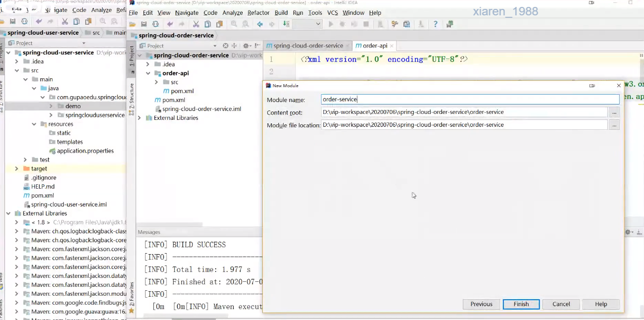Click Open icon in order-service window toolbar
Image resolution: width=644 pixels, height=320 pixels.
pyautogui.click(x=132, y=24)
